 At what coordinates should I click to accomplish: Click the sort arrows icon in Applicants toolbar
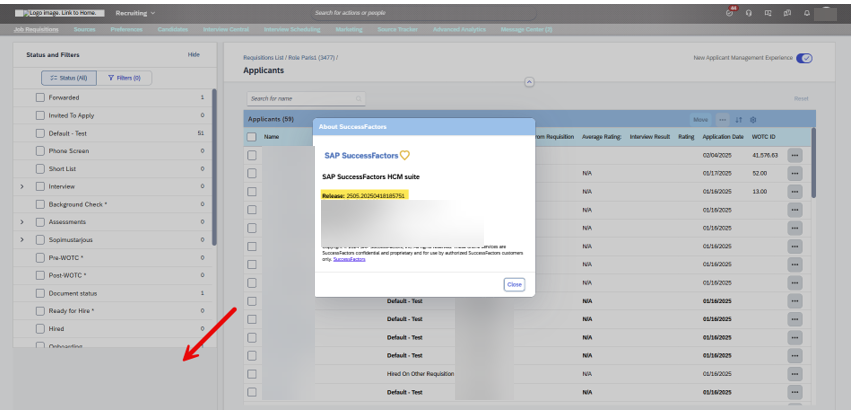click(739, 120)
